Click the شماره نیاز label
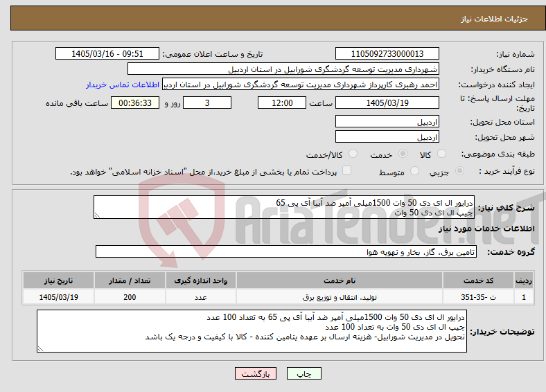 click(516, 54)
